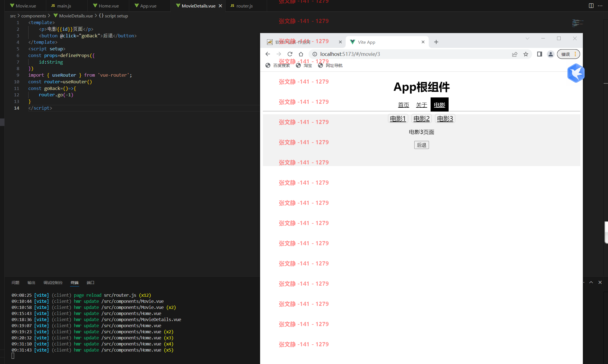Screen dimensions: 608x364
Task: Open the 网址导航 bookmark
Action: (330, 65)
